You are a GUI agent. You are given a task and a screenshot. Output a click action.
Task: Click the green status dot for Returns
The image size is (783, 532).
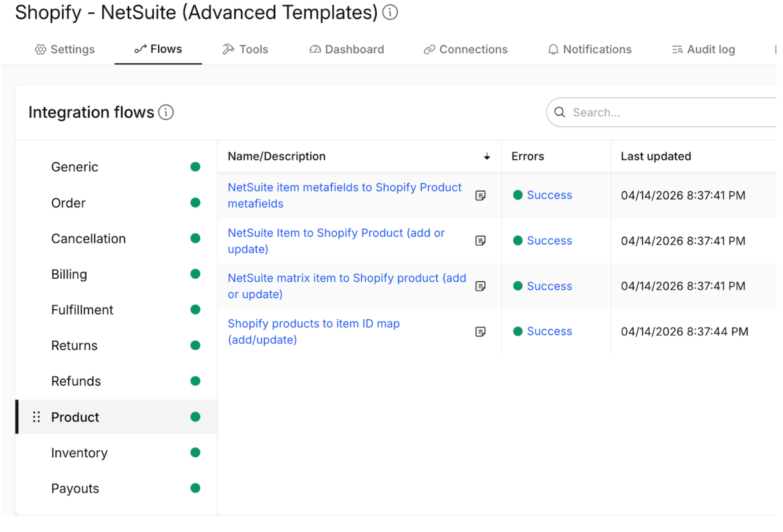pyautogui.click(x=195, y=345)
